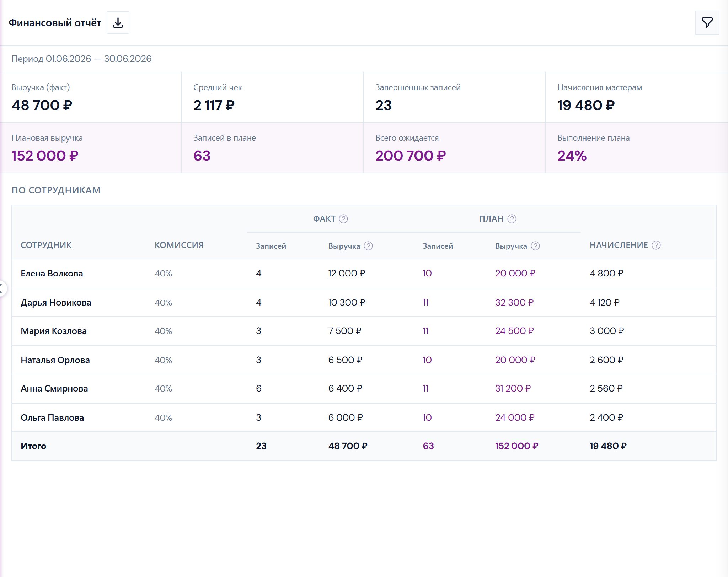Open employee Дарья Новикова
728x577 pixels.
(x=56, y=302)
